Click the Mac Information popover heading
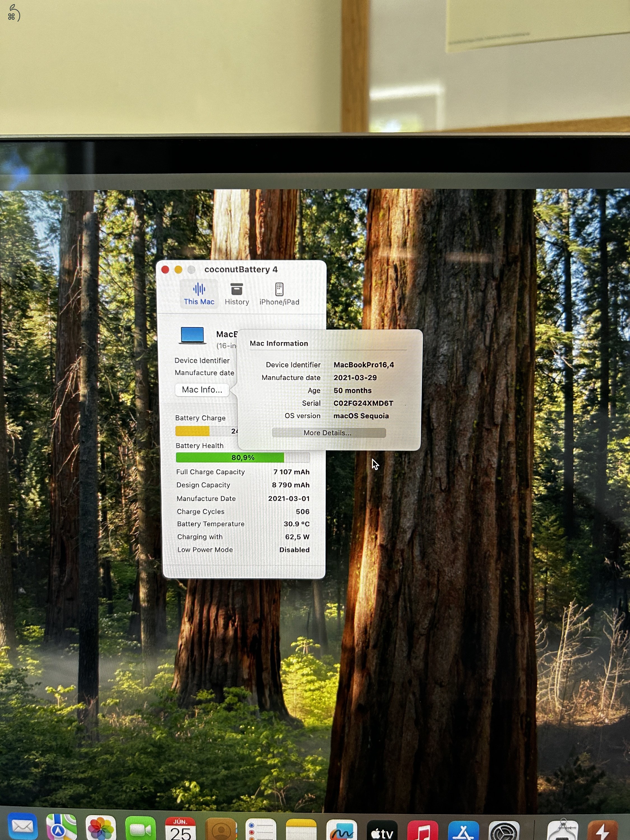The height and width of the screenshot is (840, 630). 279,343
